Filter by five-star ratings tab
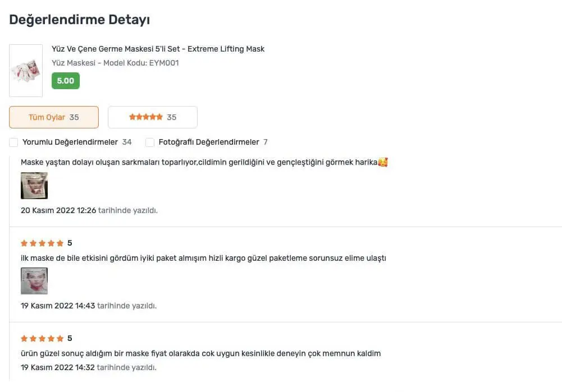 point(153,117)
